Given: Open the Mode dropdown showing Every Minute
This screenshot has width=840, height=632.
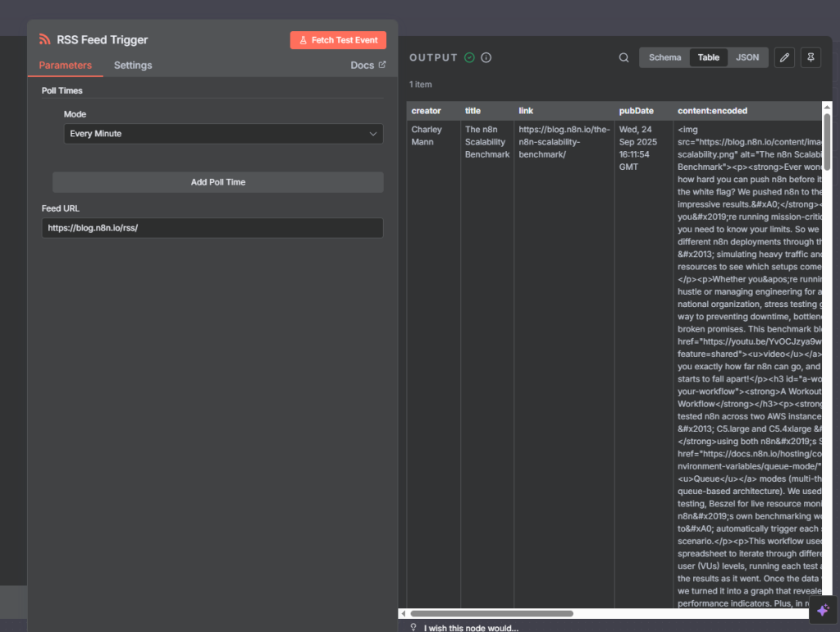Looking at the screenshot, I should pos(213,134).
